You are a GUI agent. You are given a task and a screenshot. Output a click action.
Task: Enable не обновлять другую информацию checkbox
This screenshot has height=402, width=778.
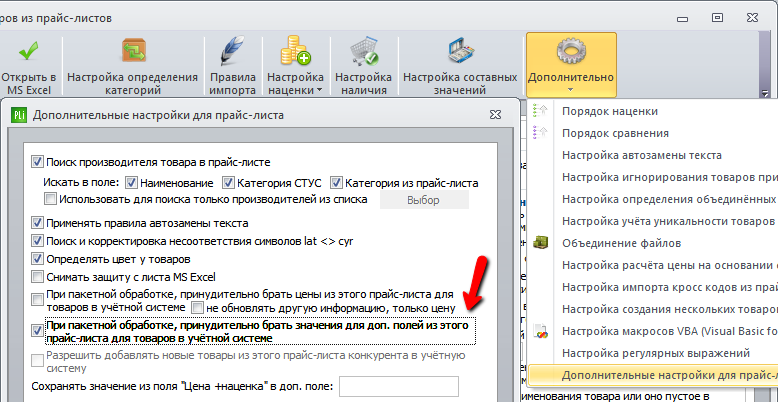197,308
